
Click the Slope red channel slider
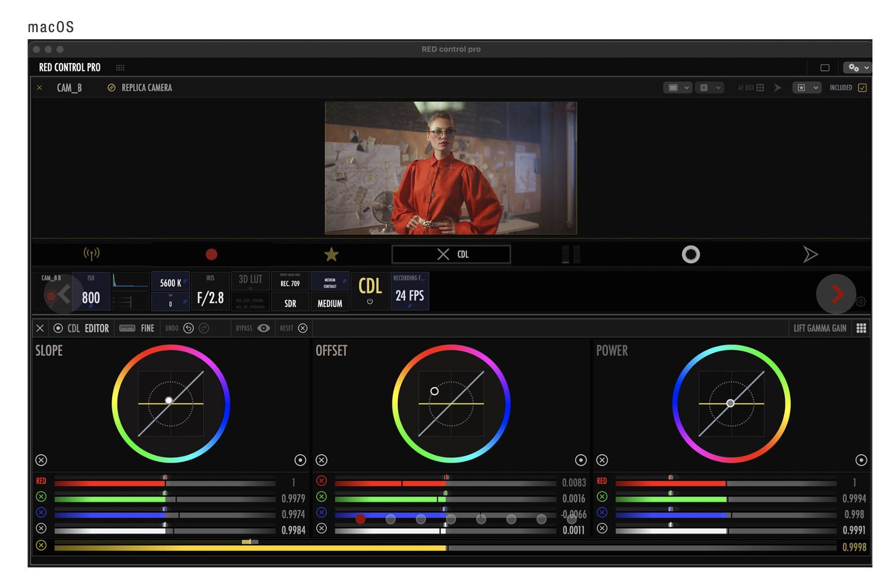click(x=165, y=483)
